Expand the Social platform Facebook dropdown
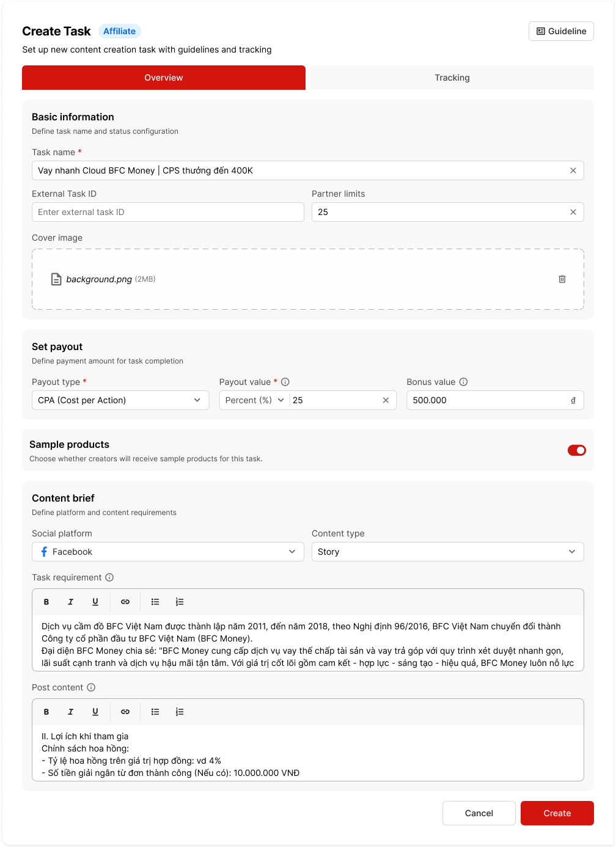The width and height of the screenshot is (616, 848). [167, 552]
